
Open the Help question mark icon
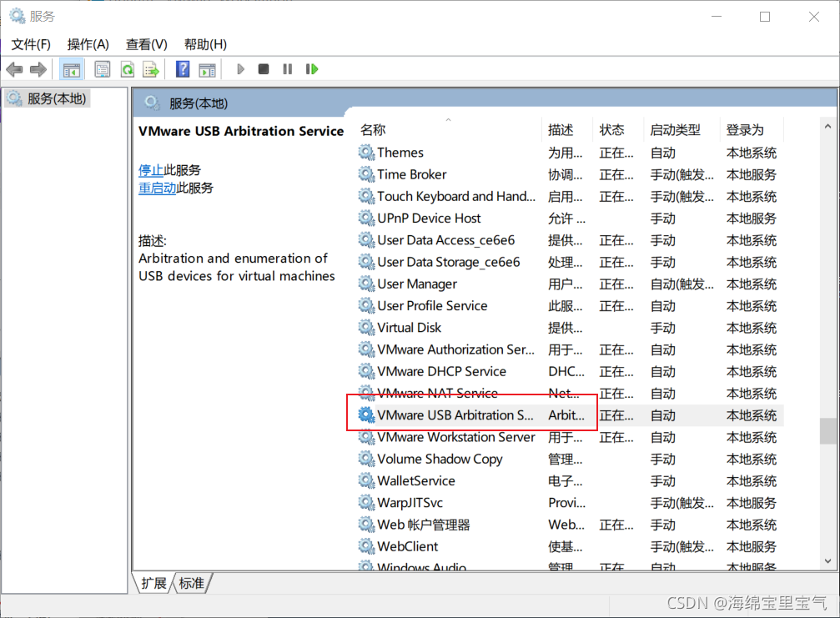click(183, 69)
